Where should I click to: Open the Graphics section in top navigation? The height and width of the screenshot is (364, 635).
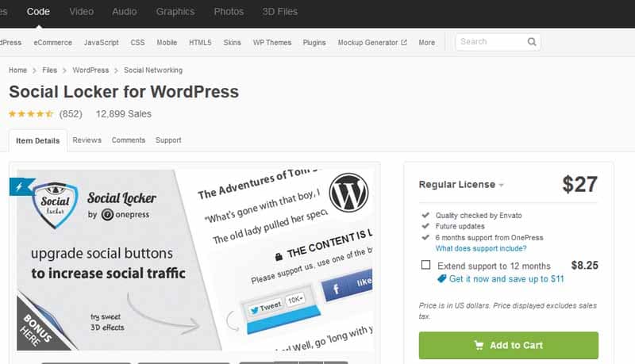tap(175, 12)
